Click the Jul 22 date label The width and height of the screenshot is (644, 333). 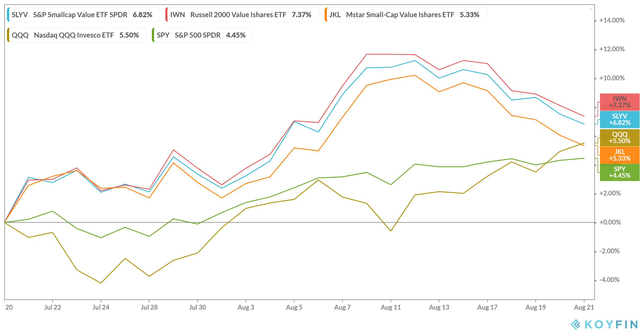coord(53,307)
